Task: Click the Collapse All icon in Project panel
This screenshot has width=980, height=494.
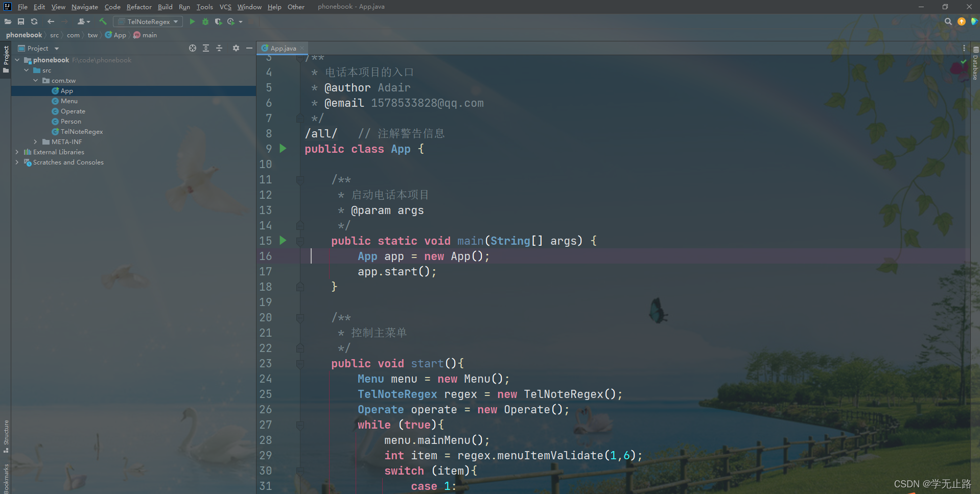Action: point(219,48)
